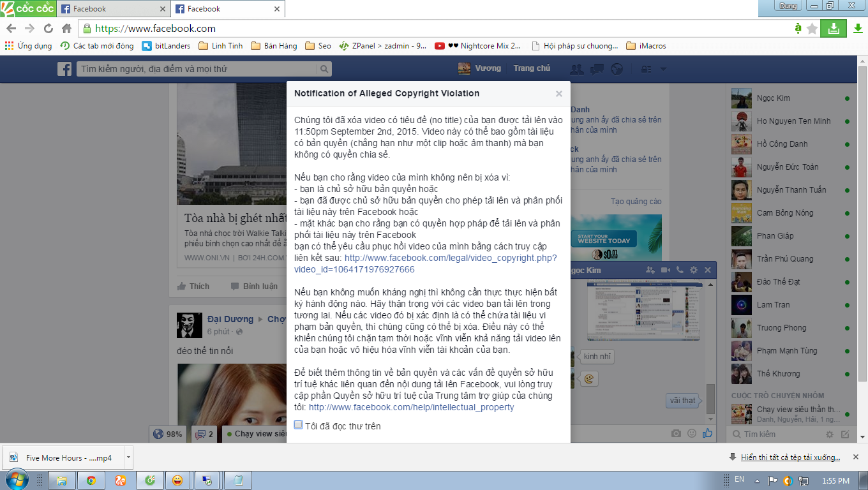
Task: Switch to the first Facebook tab
Action: [x=114, y=9]
